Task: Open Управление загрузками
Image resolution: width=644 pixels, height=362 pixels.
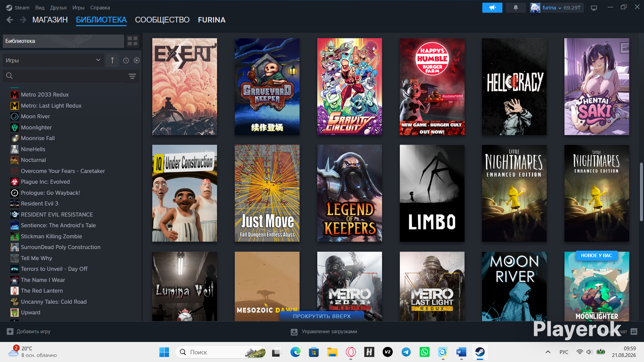Action: (324, 331)
